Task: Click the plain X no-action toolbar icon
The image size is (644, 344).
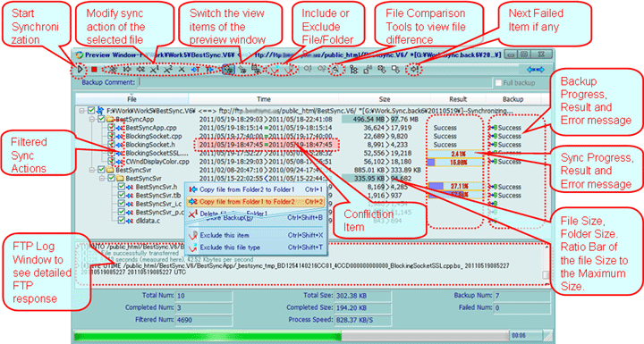Action: click(182, 70)
